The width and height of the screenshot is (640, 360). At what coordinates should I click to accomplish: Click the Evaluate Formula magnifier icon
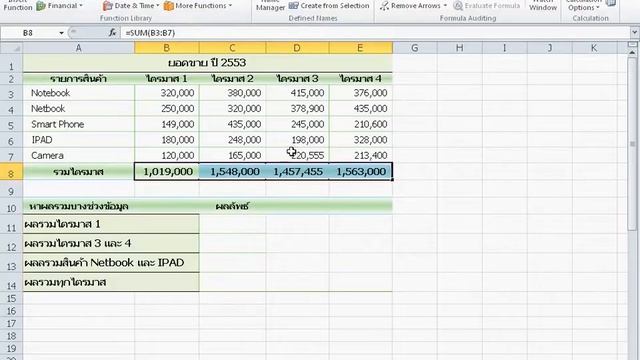pyautogui.click(x=458, y=6)
